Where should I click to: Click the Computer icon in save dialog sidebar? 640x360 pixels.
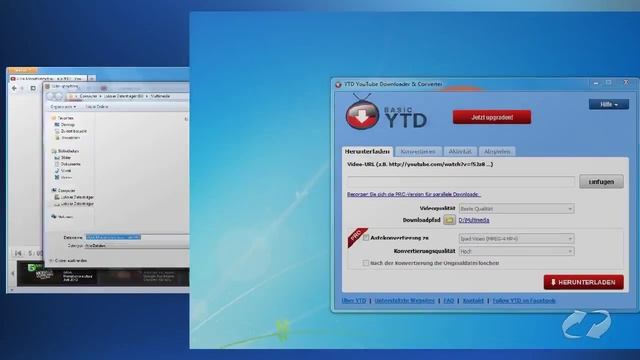click(54, 190)
